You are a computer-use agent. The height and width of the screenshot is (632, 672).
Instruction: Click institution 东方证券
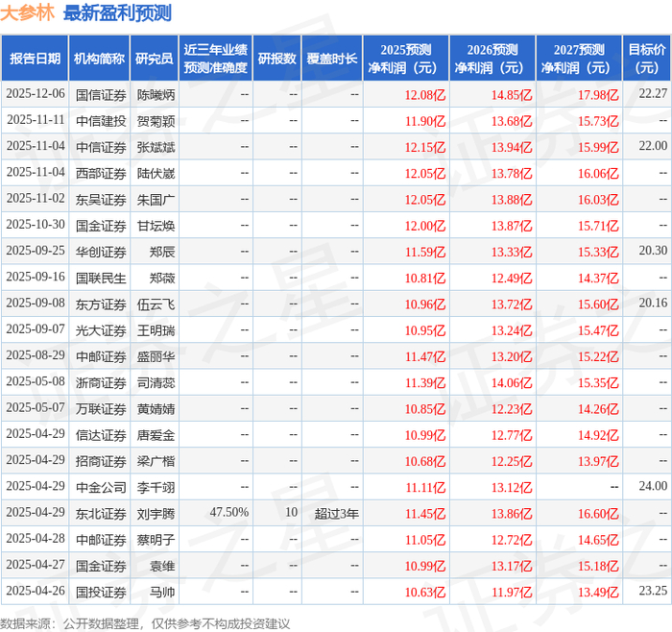[101, 304]
